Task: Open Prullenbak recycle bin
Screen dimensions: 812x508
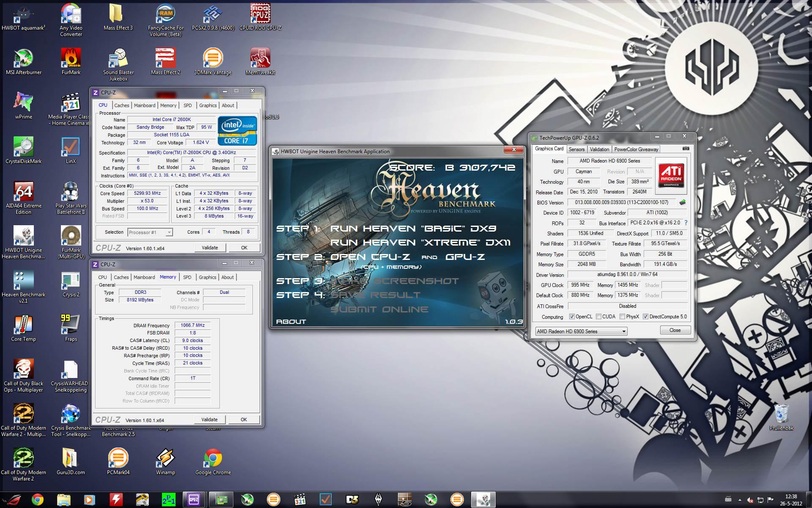Action: point(781,417)
